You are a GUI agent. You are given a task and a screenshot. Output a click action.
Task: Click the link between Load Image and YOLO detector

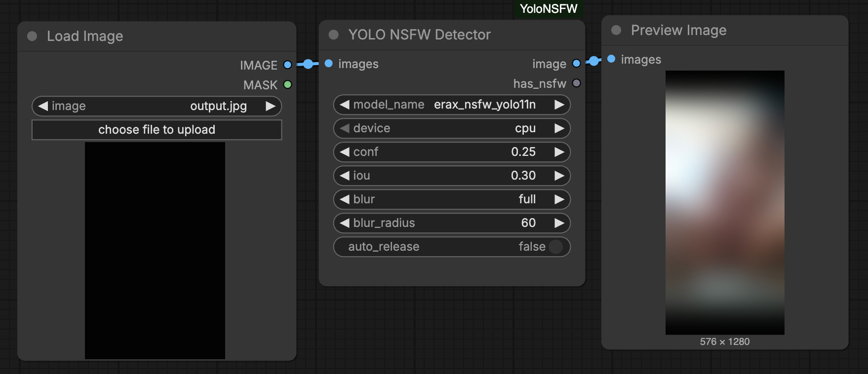coord(308,64)
